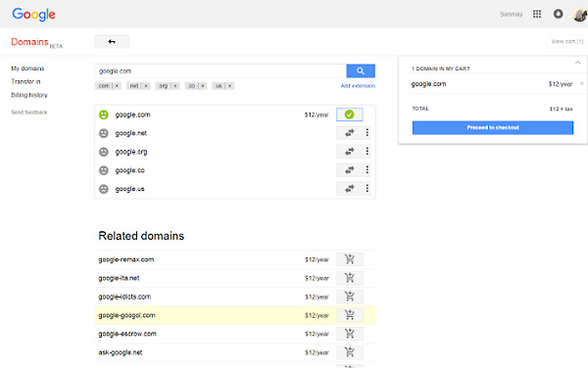Remove the .co extension filter chip
Image resolution: width=588 pixels, height=368 pixels.
(203, 86)
